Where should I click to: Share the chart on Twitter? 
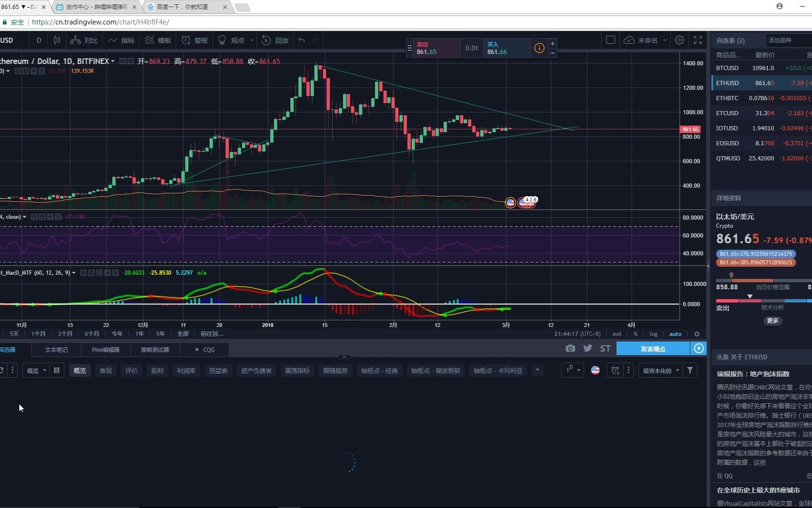click(587, 349)
